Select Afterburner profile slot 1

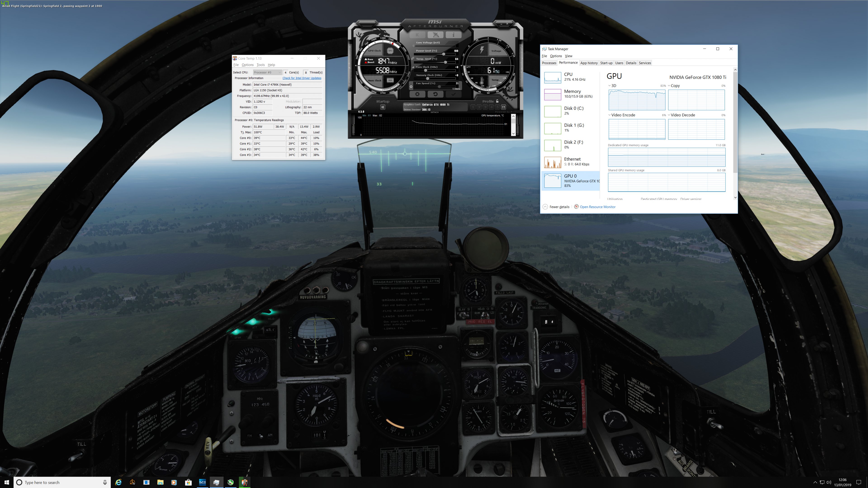(473, 107)
